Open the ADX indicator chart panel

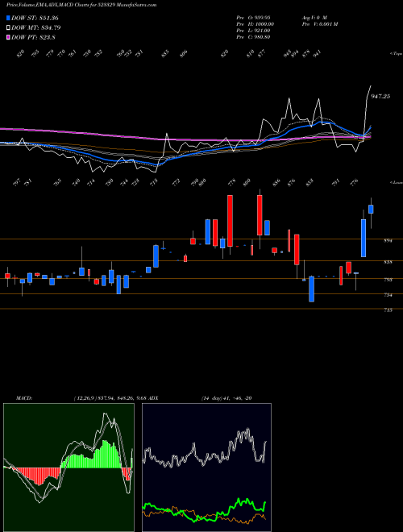tap(206, 468)
